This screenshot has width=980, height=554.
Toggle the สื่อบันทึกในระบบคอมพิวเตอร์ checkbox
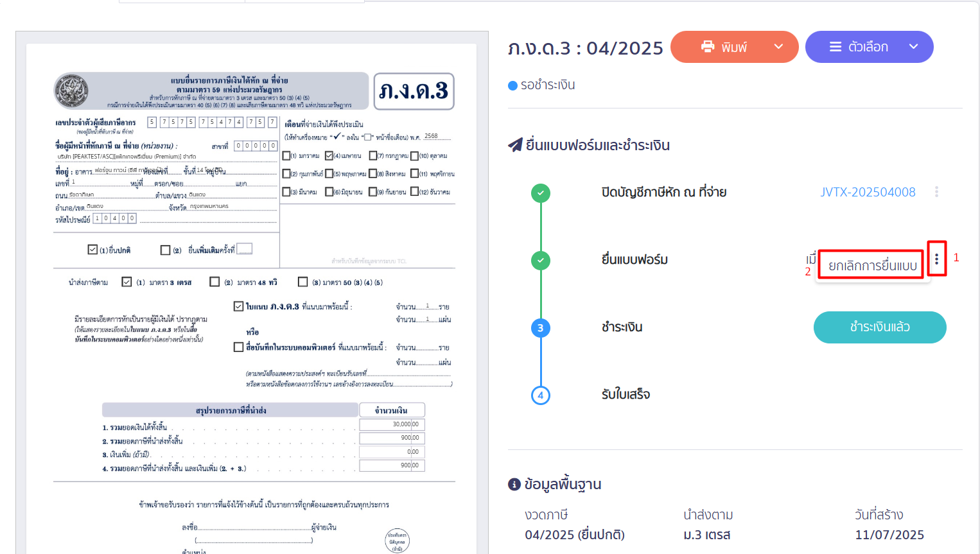238,347
